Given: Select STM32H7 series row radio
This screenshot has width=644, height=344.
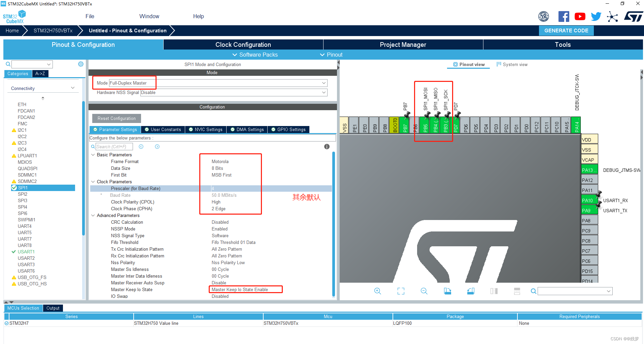Looking at the screenshot, I should coord(6,323).
